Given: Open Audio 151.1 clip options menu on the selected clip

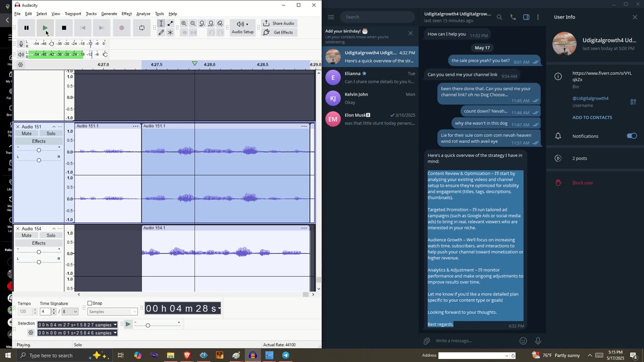Looking at the screenshot, I should [x=304, y=126].
